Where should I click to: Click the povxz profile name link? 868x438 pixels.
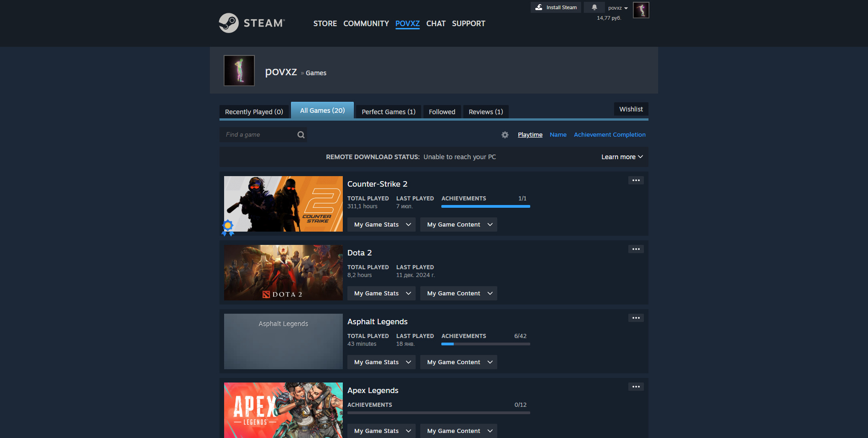coord(281,72)
